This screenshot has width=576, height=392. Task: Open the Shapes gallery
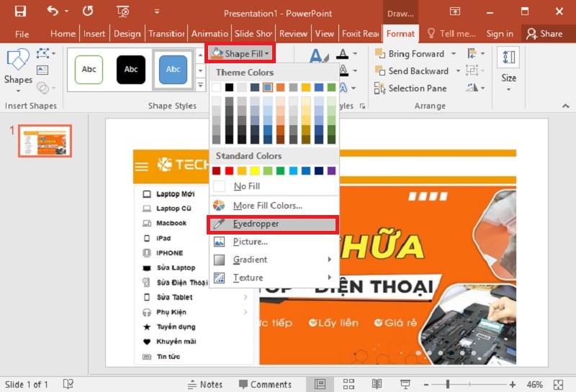point(18,69)
